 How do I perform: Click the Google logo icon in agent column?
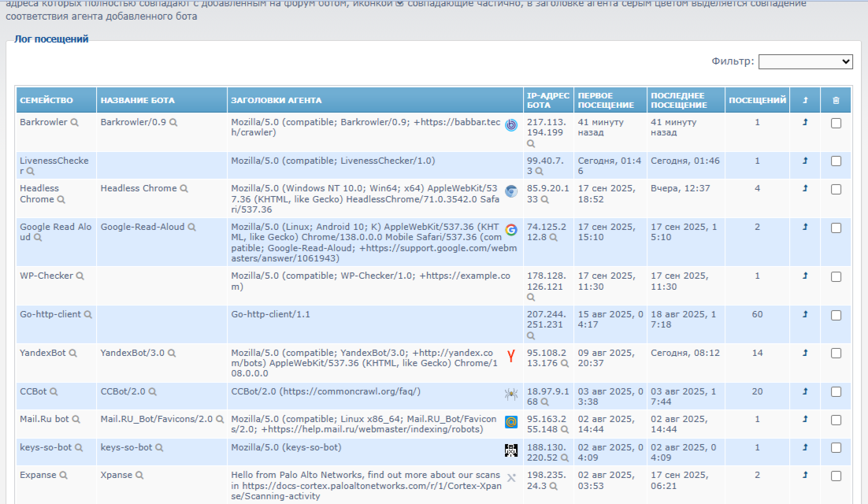(511, 230)
